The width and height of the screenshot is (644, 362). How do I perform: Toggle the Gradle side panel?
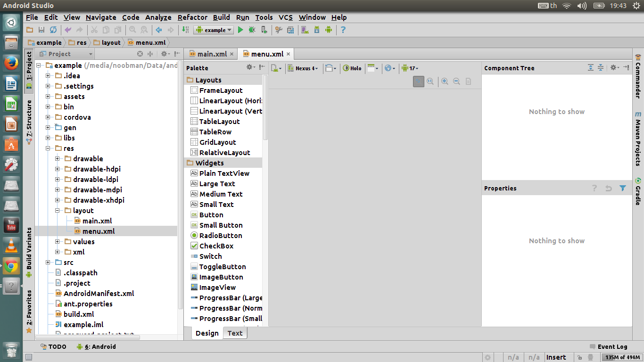pos(638,191)
